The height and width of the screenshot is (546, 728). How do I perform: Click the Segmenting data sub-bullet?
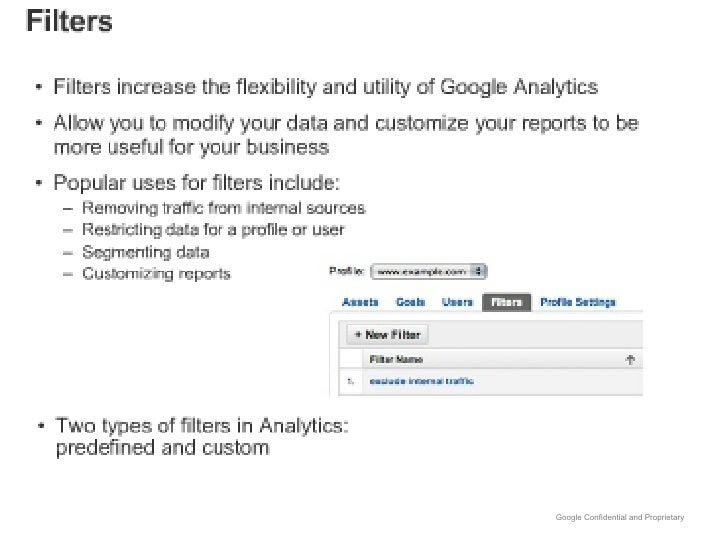(x=146, y=252)
